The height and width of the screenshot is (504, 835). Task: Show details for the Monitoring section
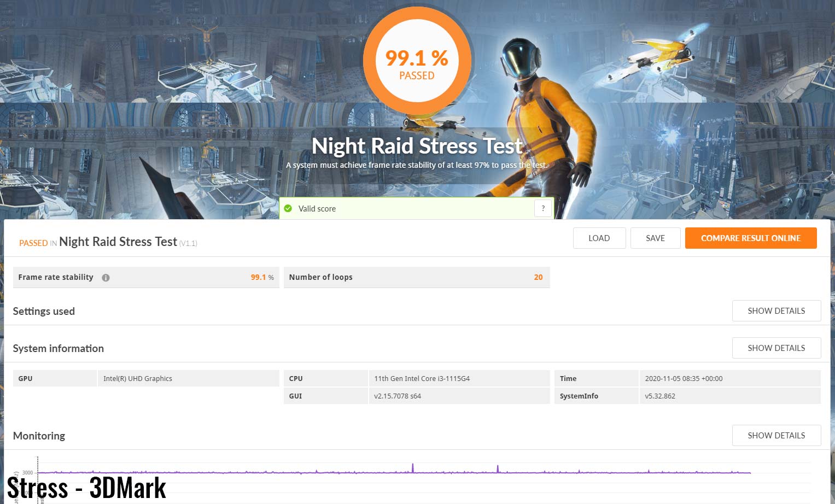pyautogui.click(x=776, y=436)
